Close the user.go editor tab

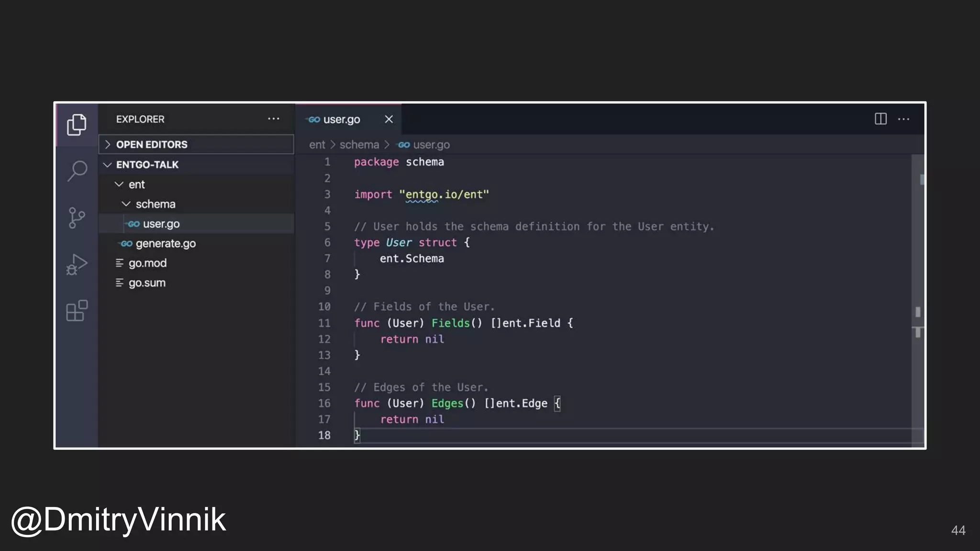point(389,119)
